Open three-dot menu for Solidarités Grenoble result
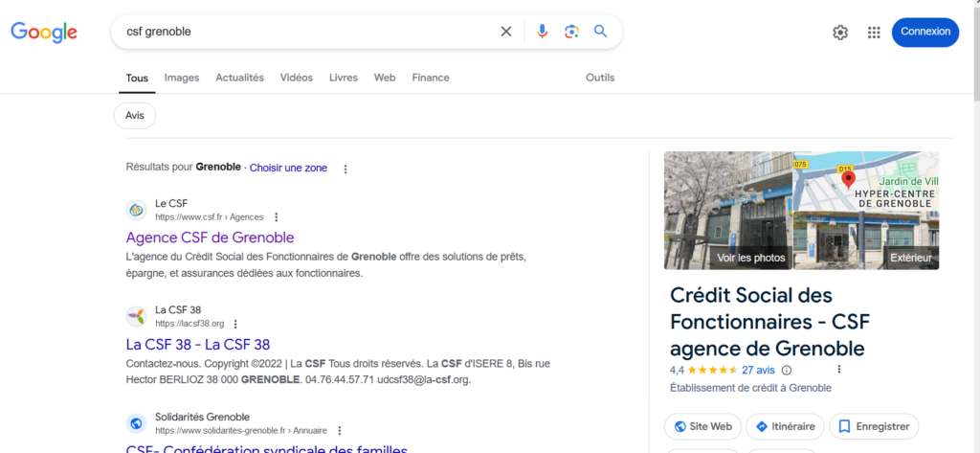980x453 pixels. [x=339, y=431]
